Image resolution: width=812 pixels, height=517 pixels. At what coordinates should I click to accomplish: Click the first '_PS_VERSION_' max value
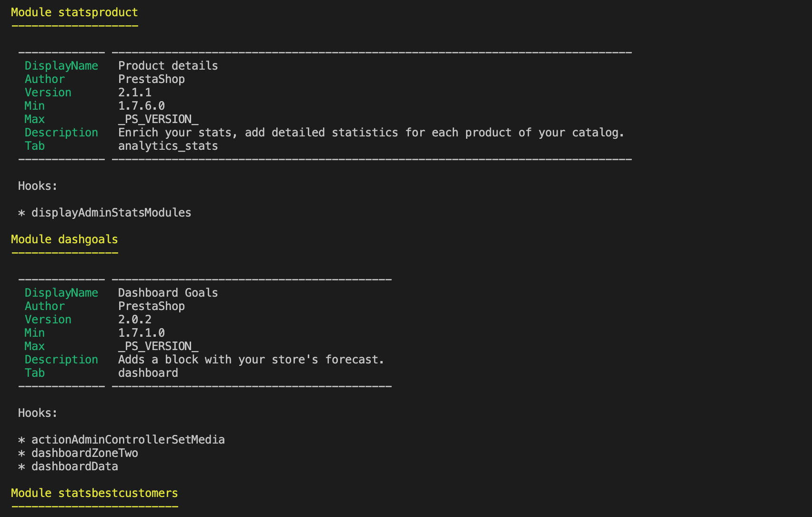158,119
